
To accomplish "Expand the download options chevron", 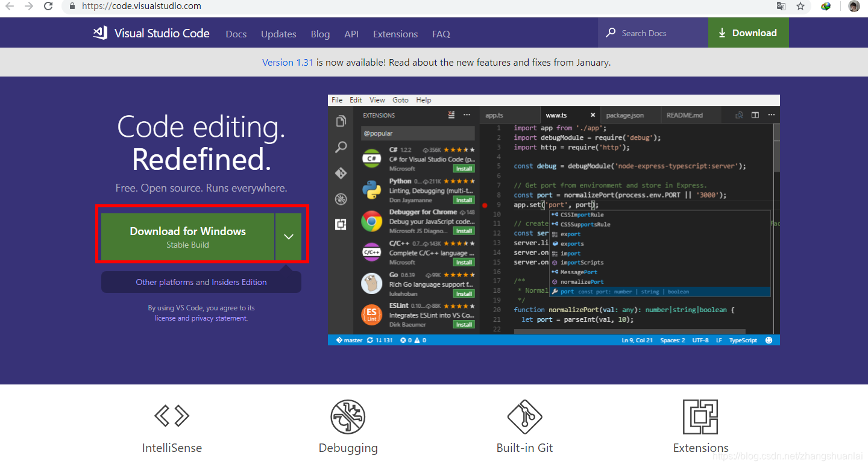I will (x=289, y=237).
